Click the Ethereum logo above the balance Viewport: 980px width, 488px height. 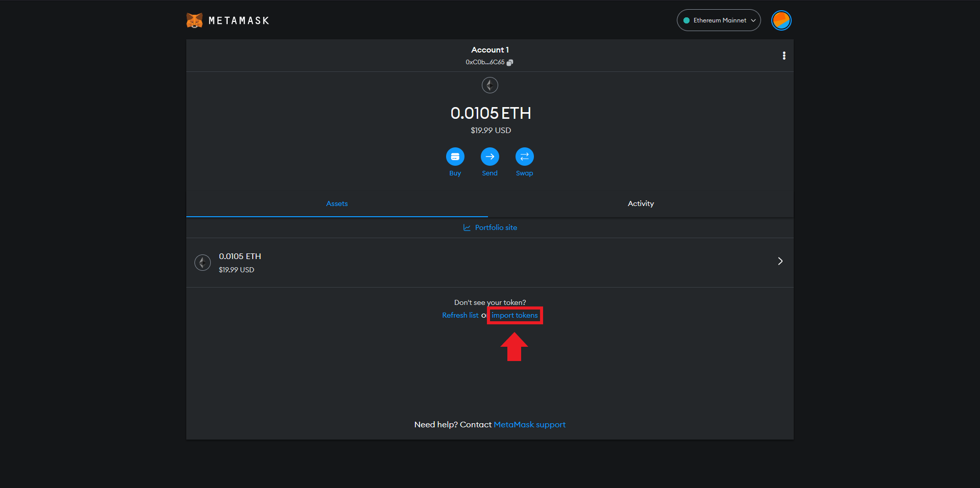click(x=489, y=85)
